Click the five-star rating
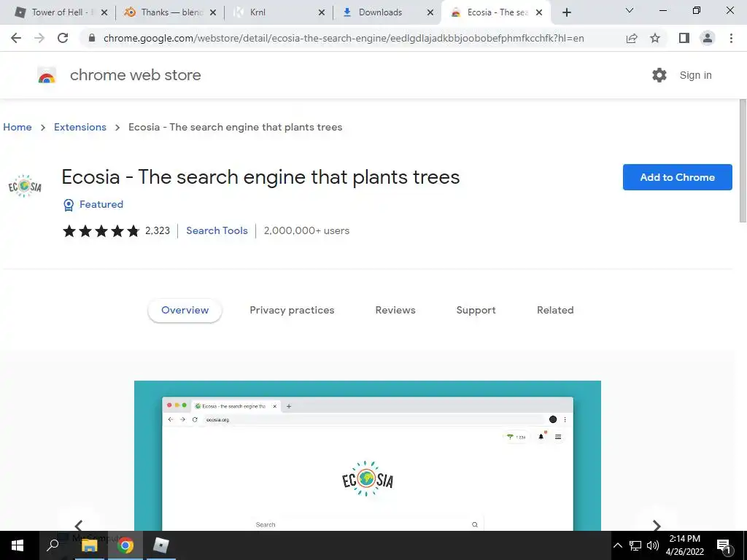The height and width of the screenshot is (560, 747). point(101,231)
